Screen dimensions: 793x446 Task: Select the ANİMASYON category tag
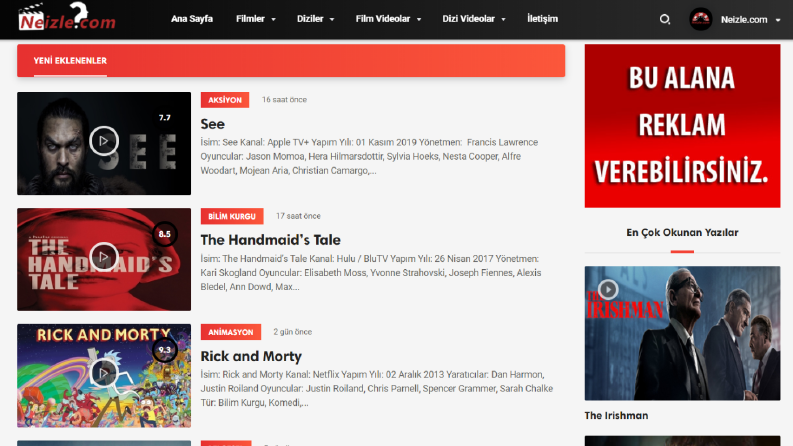click(x=231, y=332)
